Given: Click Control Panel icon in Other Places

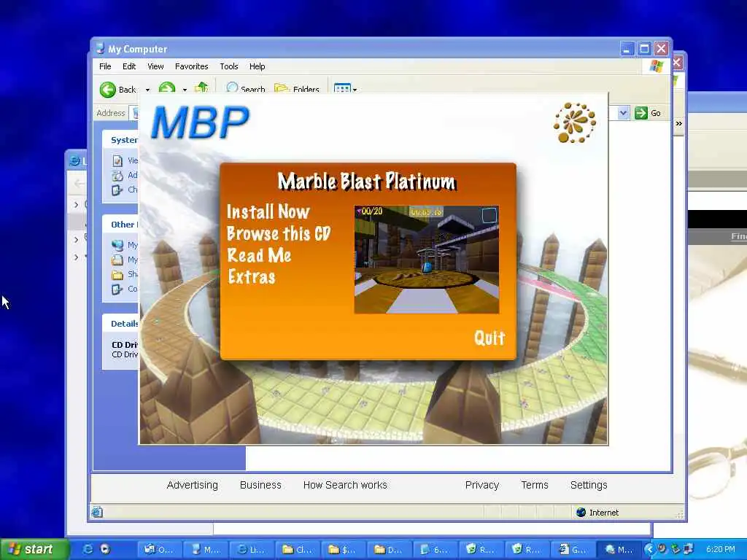Looking at the screenshot, I should point(117,289).
